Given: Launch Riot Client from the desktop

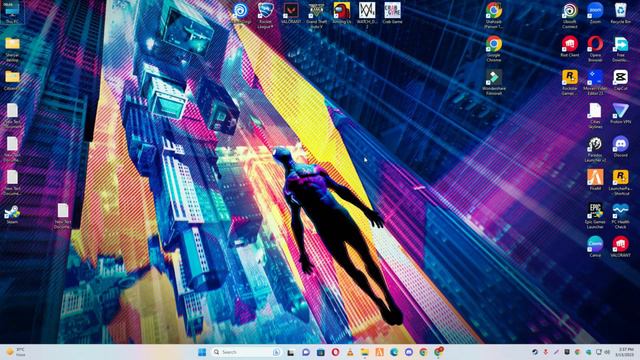Looking at the screenshot, I should click(x=569, y=47).
